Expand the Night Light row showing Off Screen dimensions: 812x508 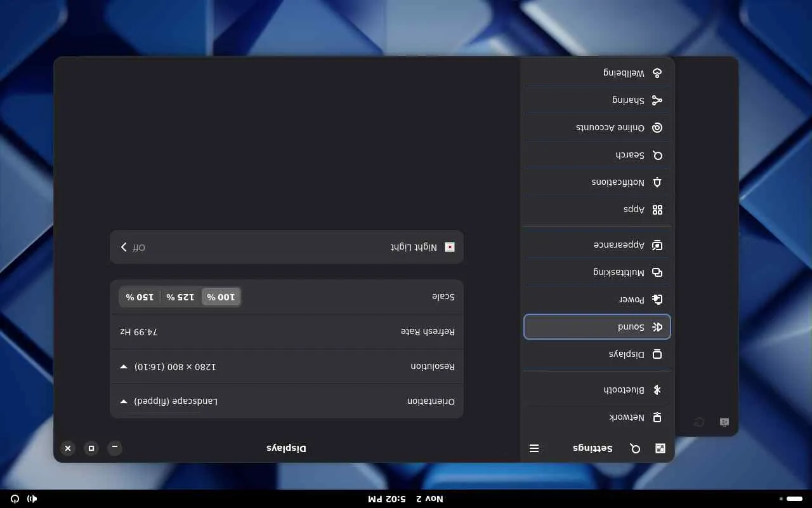[x=287, y=247]
